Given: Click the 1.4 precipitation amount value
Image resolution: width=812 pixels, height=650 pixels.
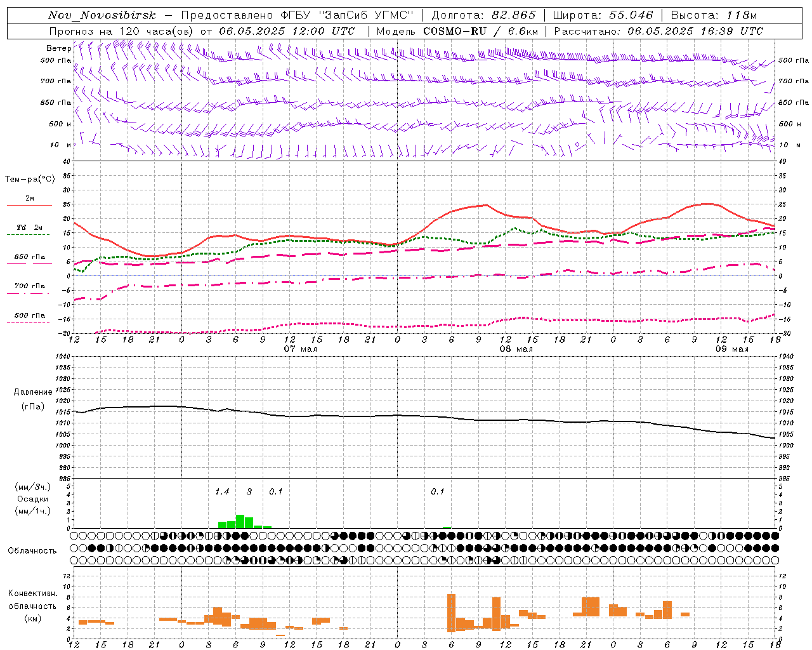Looking at the screenshot, I should click(x=222, y=492).
